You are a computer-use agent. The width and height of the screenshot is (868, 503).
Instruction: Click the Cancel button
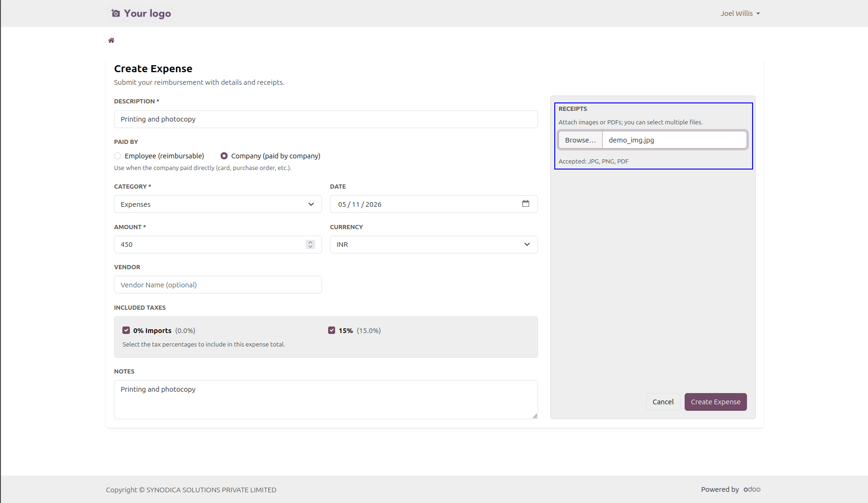coord(663,402)
